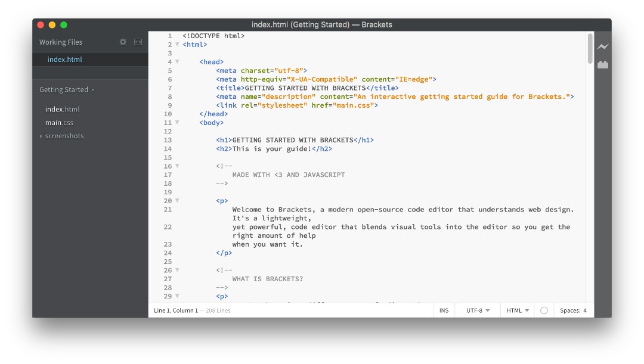Click the X-UA-Compatible value on line 6

(322, 79)
